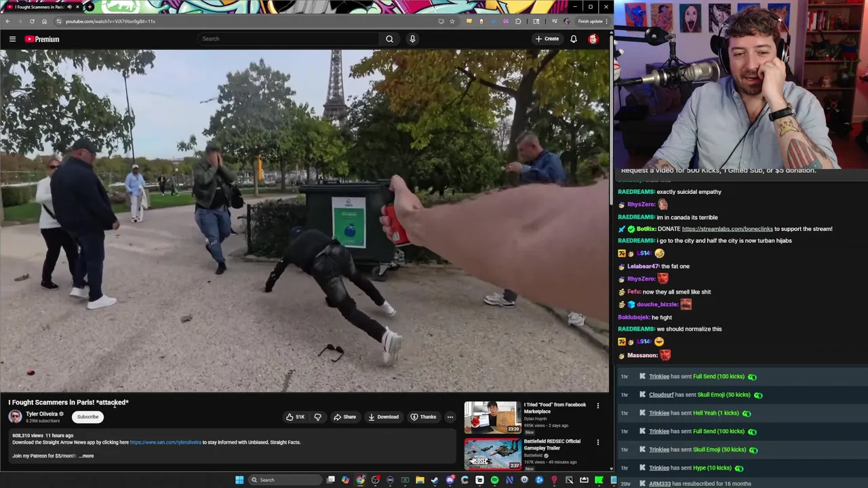Click the video player to pause playback
This screenshot has width=868, height=488.
pos(304,220)
